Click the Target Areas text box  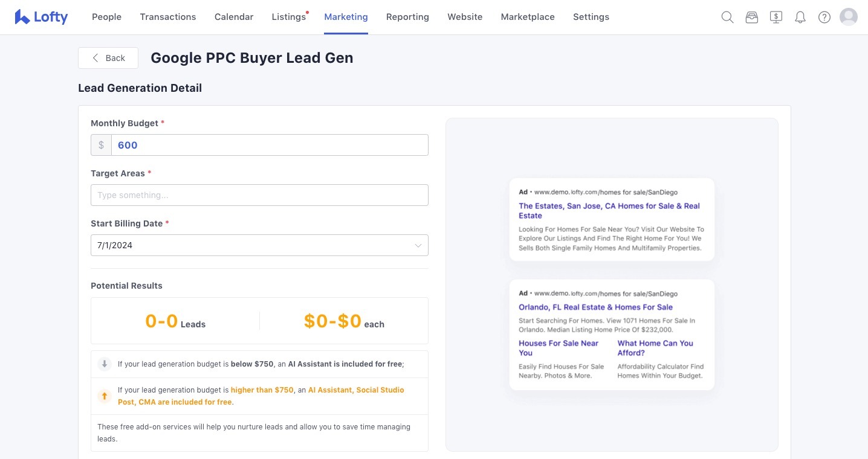coord(259,194)
